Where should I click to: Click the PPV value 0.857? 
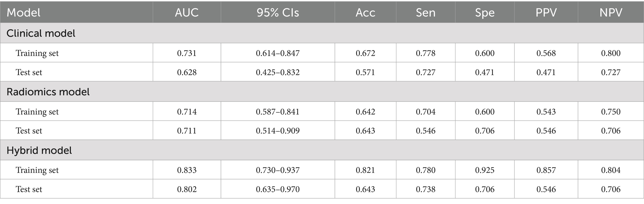coord(546,170)
